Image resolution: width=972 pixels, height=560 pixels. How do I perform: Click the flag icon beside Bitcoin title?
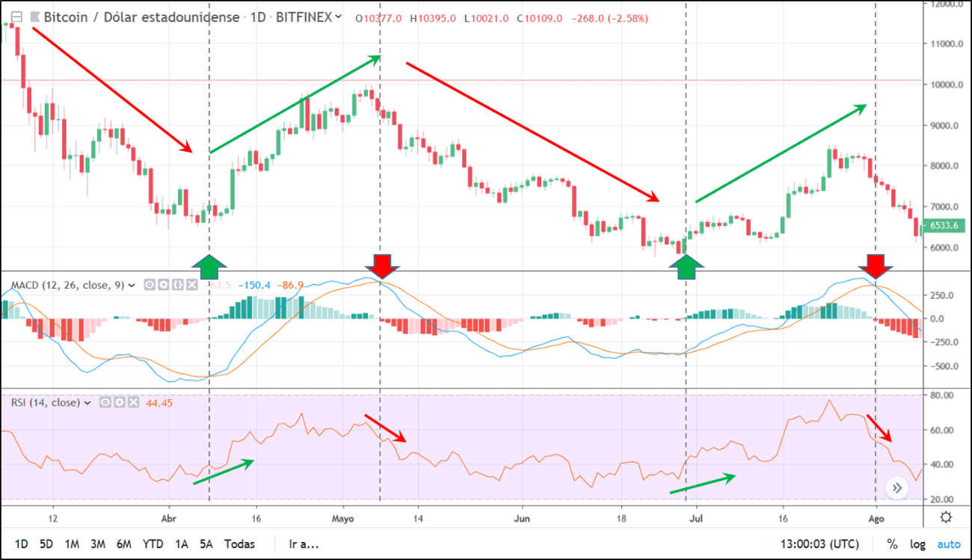34,17
